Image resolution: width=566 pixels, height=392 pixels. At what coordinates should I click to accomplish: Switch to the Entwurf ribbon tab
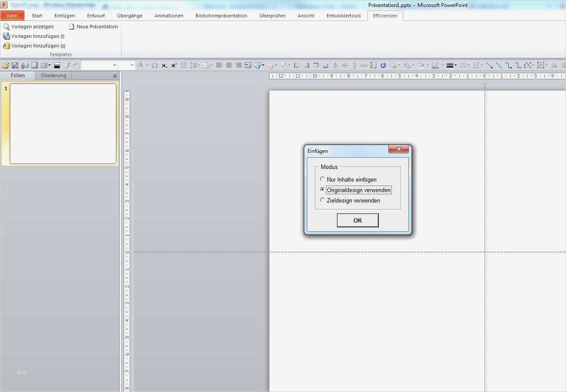coord(95,16)
